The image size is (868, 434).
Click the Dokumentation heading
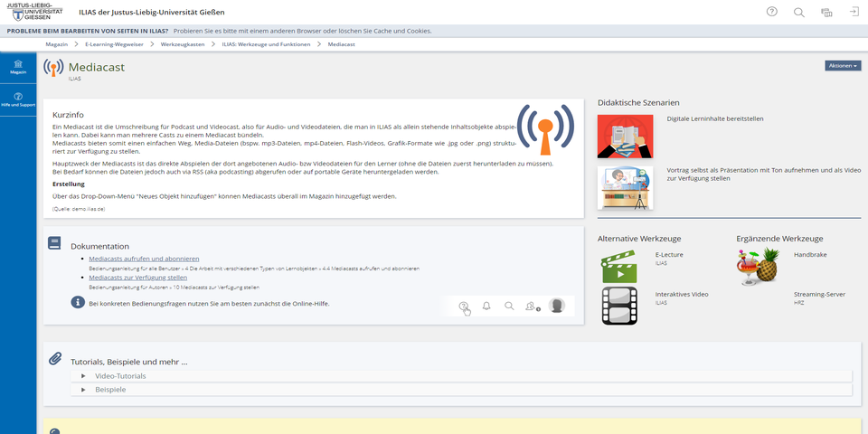pyautogui.click(x=99, y=246)
